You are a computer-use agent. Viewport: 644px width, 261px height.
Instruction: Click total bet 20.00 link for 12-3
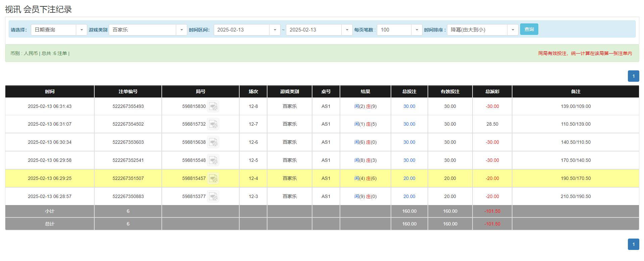[x=409, y=197]
